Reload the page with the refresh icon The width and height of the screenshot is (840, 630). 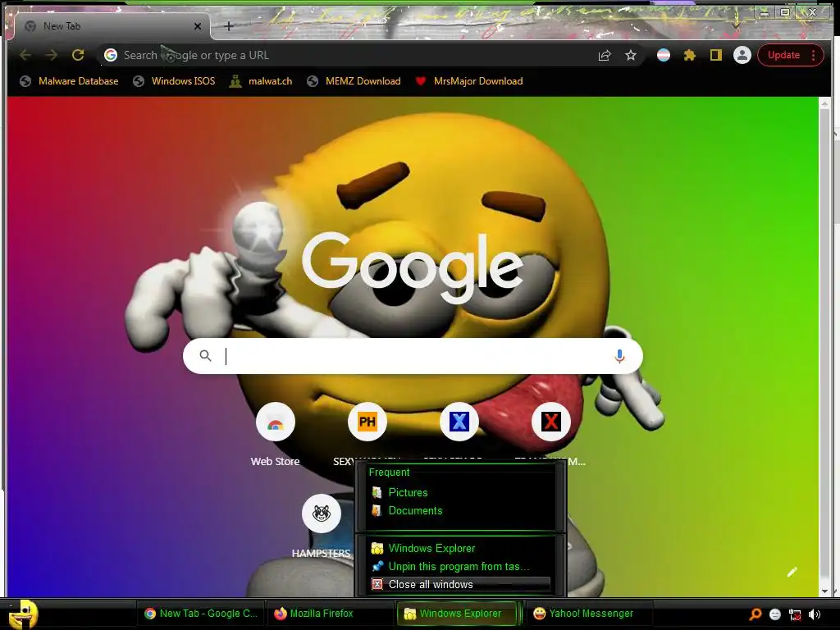(x=78, y=55)
